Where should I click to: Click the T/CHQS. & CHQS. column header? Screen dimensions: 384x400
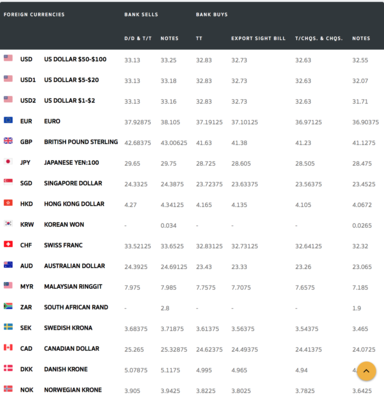click(319, 38)
